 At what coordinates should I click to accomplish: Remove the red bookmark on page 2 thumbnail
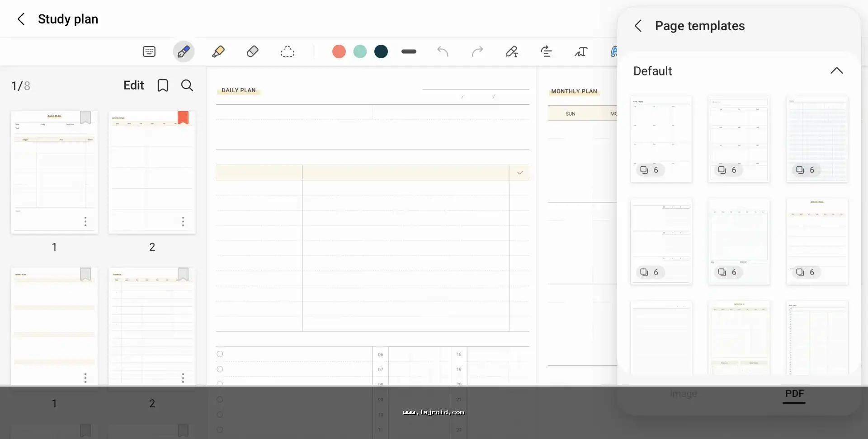(183, 117)
